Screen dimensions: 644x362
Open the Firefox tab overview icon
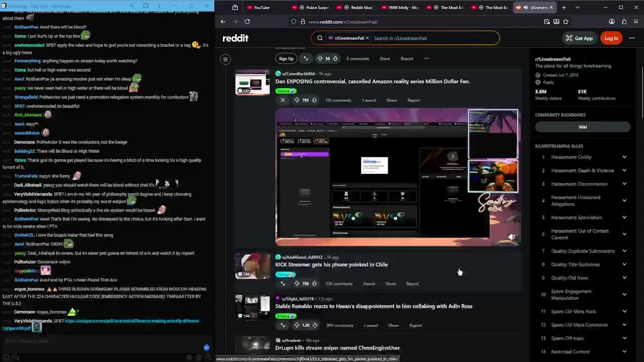[x=235, y=8]
